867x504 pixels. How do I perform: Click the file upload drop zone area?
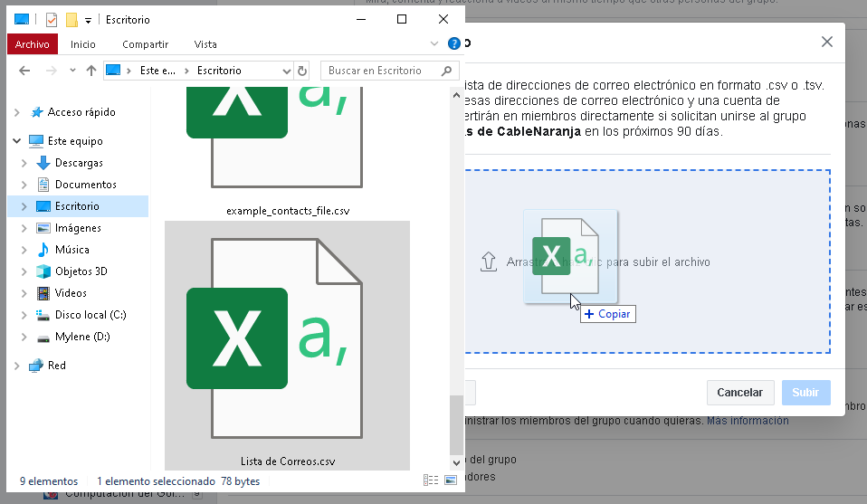(647, 262)
